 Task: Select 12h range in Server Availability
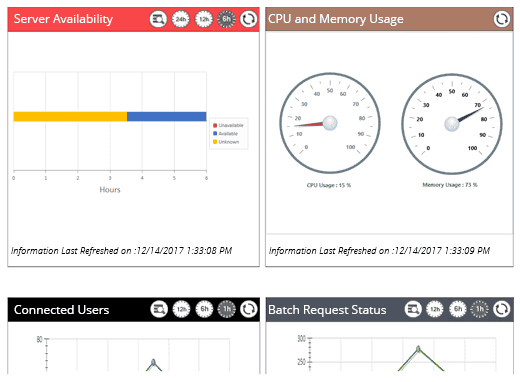[203, 19]
